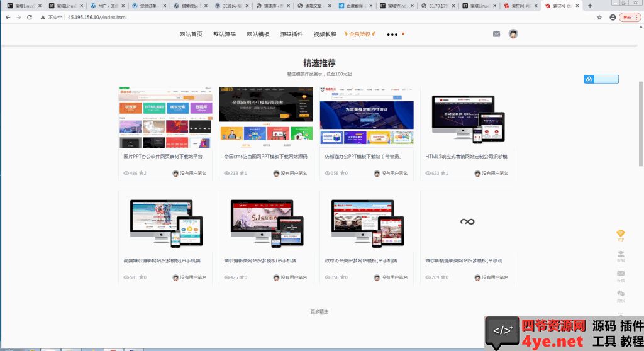
Task: Expand the three-dots more menu in navigation
Action: 392,35
